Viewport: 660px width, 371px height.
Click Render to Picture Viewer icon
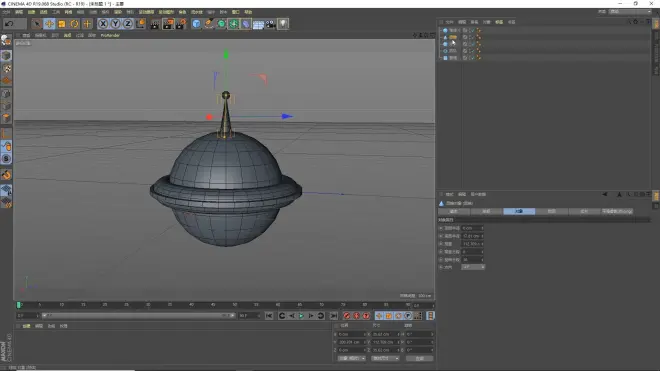pos(168,24)
